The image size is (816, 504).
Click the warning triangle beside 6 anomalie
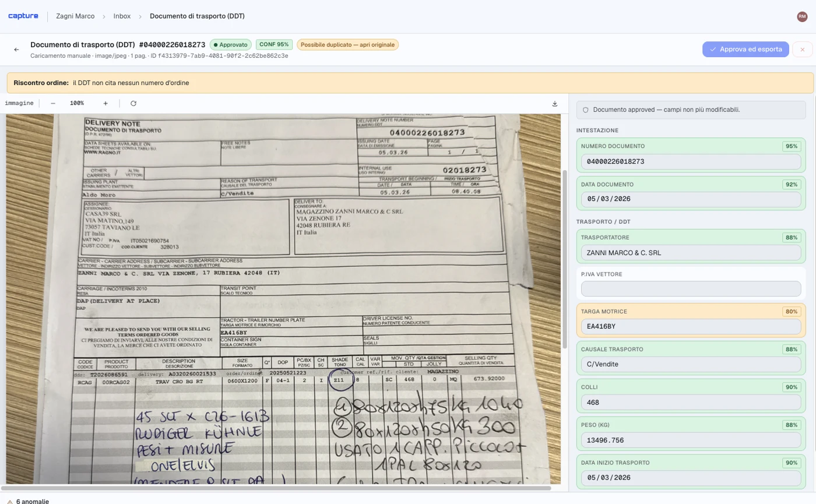[10, 501]
